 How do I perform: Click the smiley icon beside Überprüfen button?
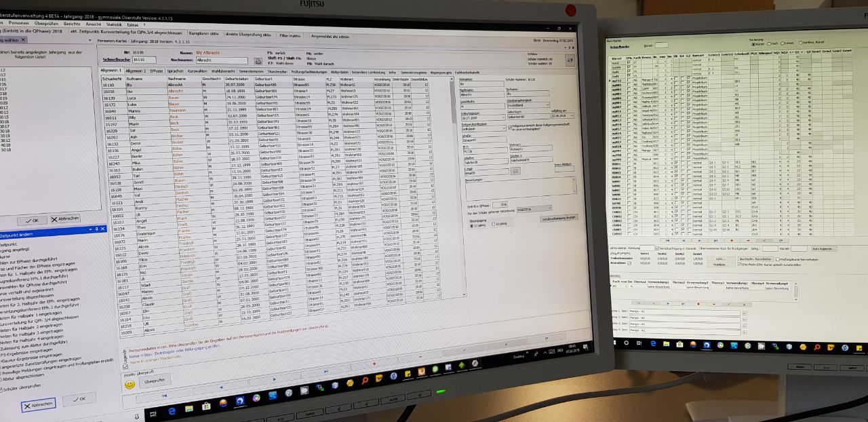click(x=130, y=385)
